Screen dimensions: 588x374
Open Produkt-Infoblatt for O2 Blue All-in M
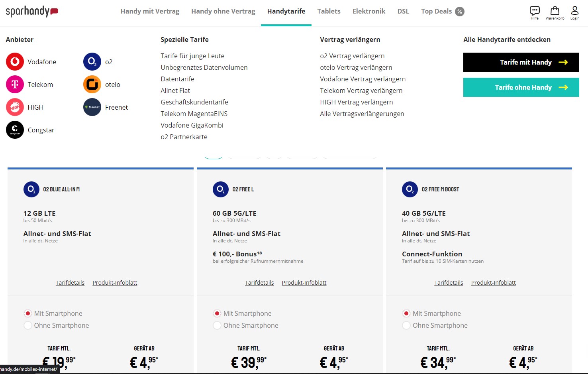(115, 283)
